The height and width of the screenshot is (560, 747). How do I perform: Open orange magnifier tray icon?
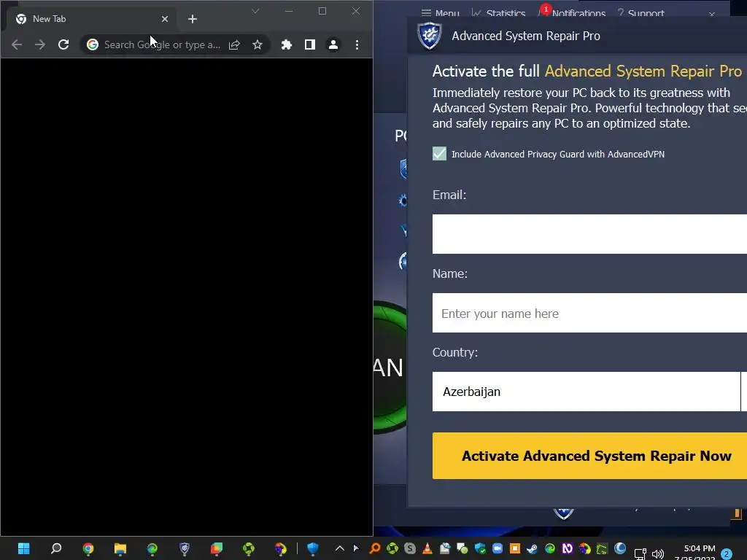[x=375, y=548]
